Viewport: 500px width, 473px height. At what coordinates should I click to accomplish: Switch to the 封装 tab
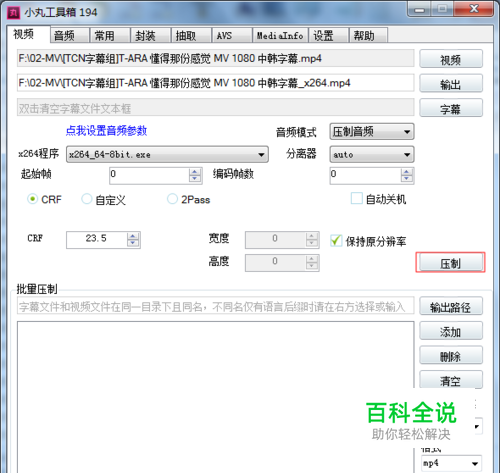click(151, 35)
